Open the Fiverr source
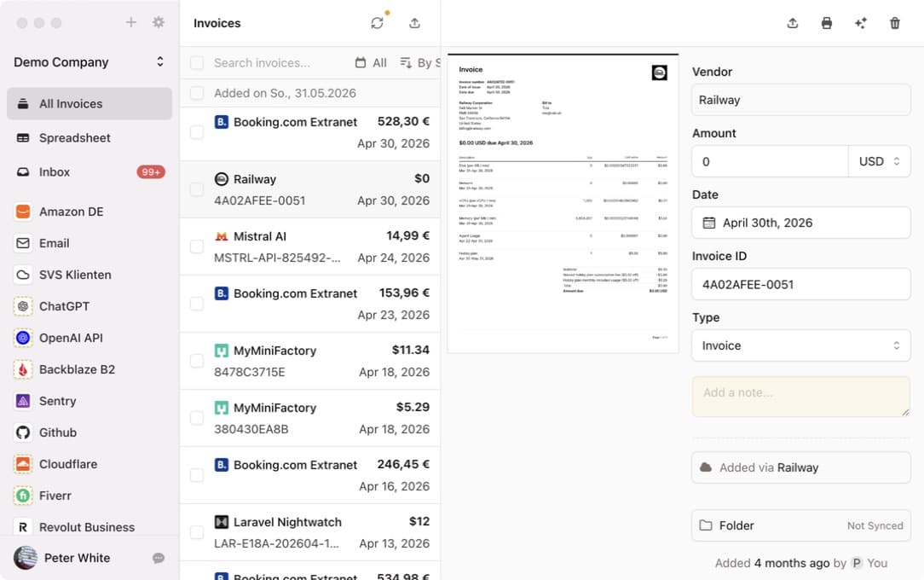The height and width of the screenshot is (580, 924). pyautogui.click(x=90, y=496)
